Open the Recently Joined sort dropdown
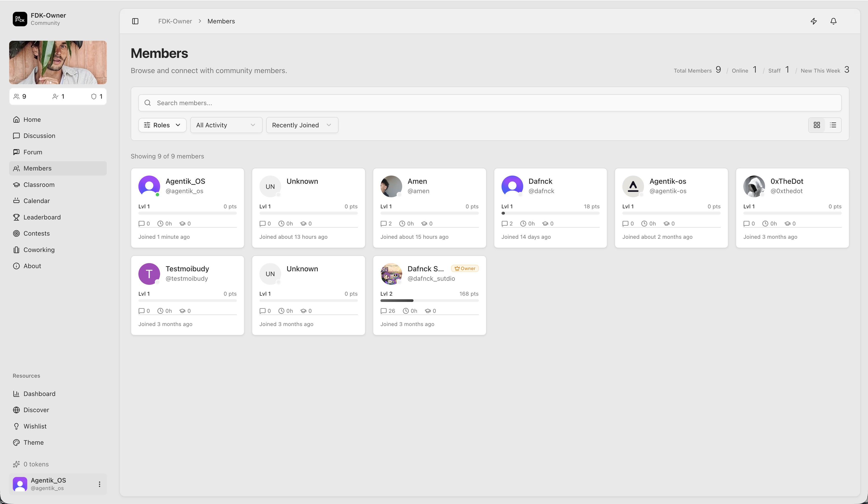The width and height of the screenshot is (868, 504). coord(302,125)
